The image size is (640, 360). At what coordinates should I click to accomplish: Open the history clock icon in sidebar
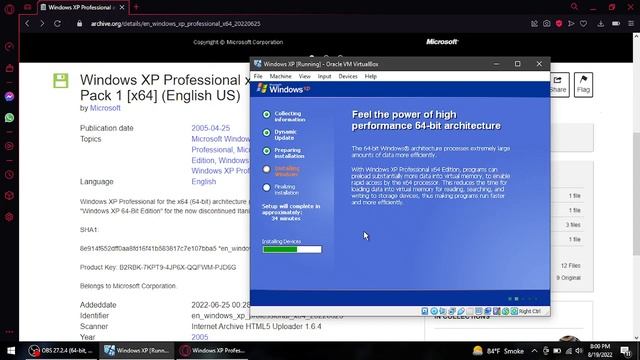(9, 175)
